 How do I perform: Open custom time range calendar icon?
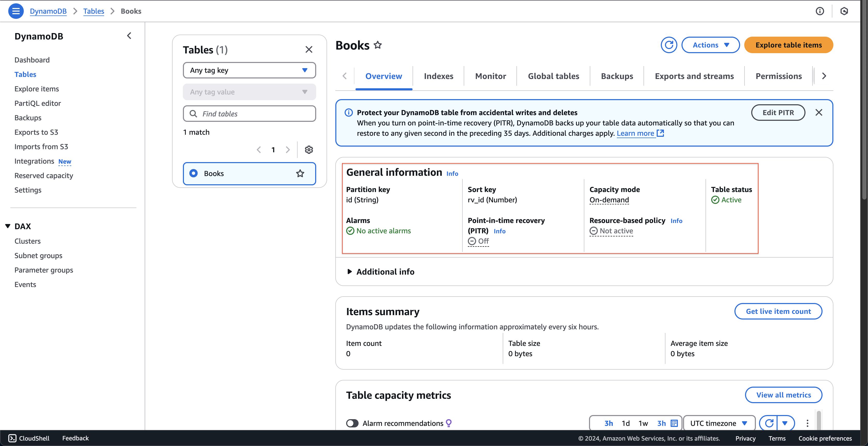(x=674, y=423)
